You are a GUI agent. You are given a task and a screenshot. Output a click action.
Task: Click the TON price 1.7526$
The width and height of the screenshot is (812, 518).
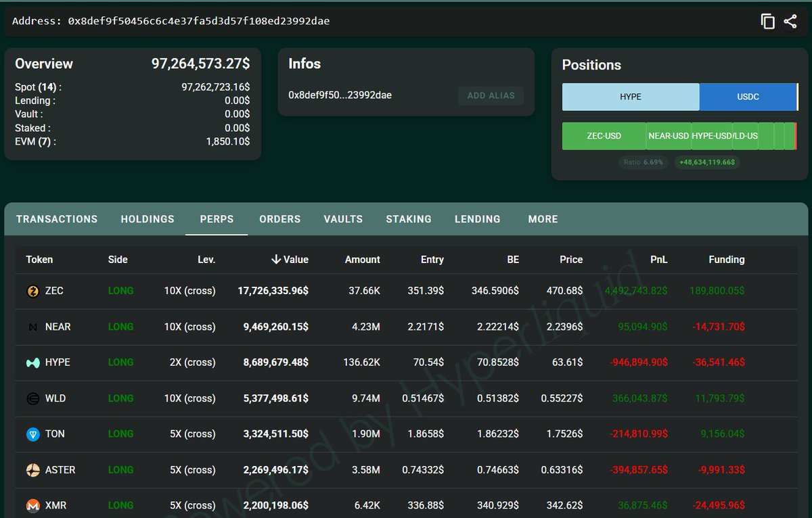(564, 434)
